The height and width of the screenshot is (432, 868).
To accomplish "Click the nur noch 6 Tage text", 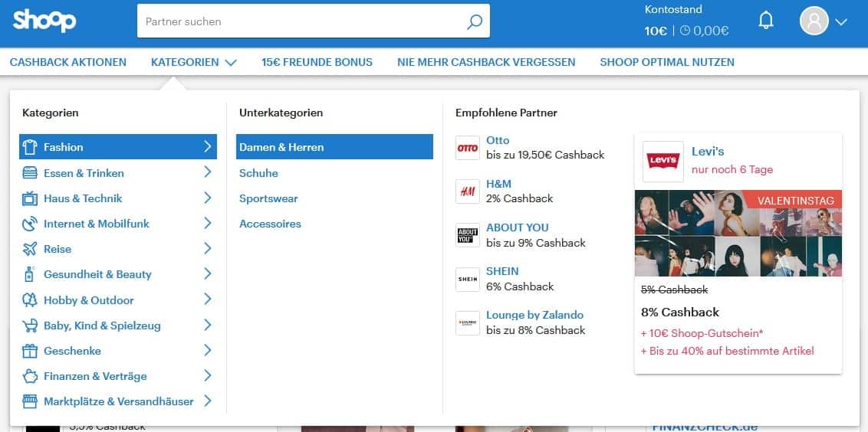I will 732,170.
